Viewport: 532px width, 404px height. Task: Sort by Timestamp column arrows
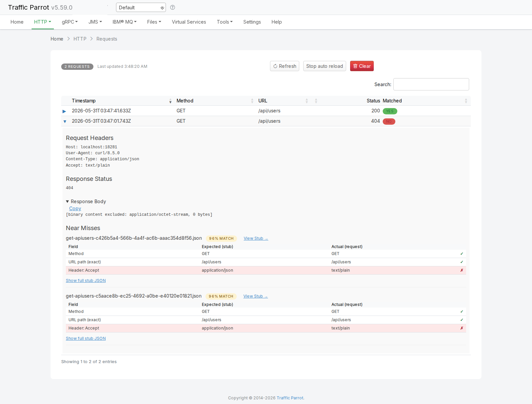(x=170, y=101)
